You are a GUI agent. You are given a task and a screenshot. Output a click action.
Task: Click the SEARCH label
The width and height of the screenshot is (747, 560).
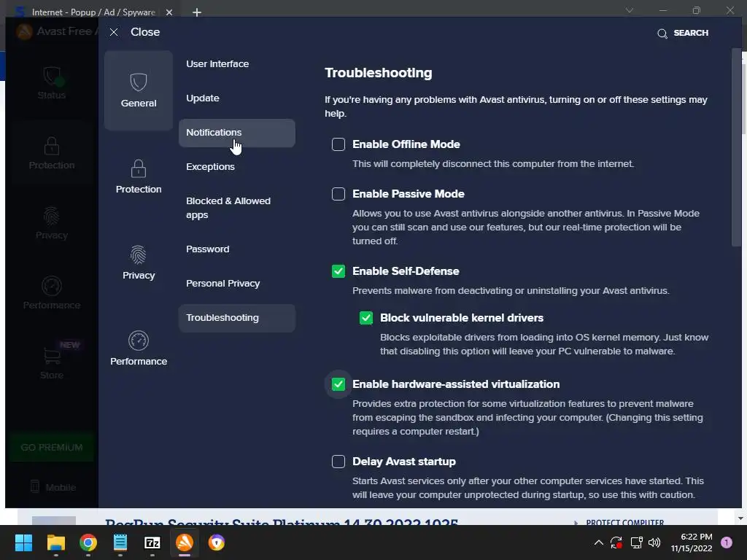coord(691,33)
